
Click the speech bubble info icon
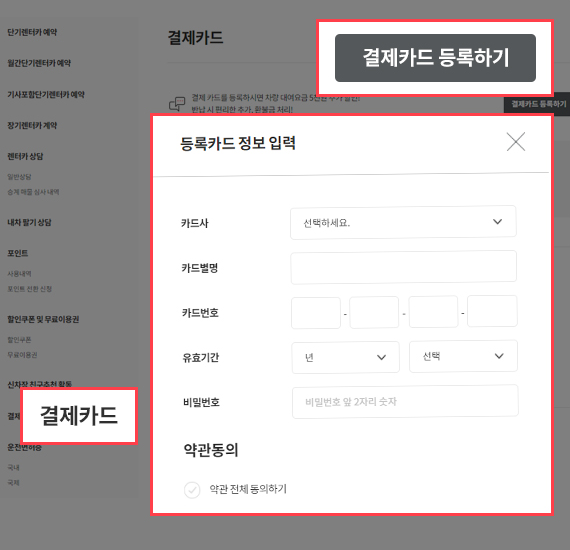tap(177, 104)
